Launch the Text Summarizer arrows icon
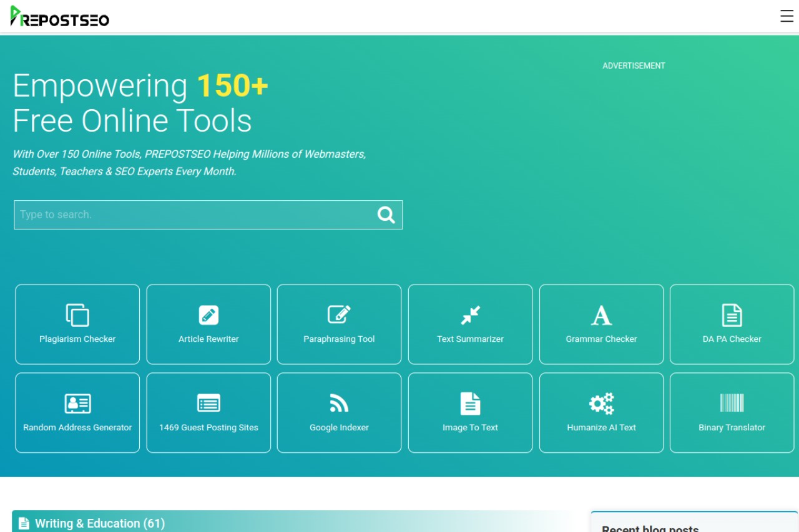Viewport: 799px width, 532px height. point(470,315)
